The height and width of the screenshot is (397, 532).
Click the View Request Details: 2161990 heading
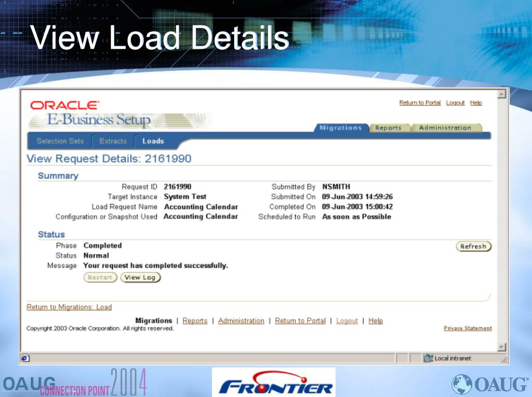click(109, 159)
